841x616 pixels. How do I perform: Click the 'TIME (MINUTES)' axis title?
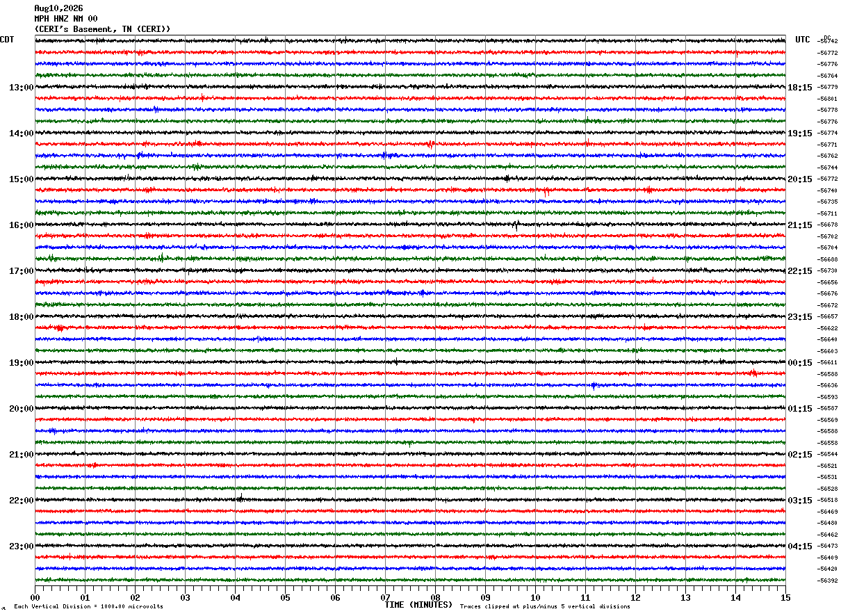(x=418, y=605)
